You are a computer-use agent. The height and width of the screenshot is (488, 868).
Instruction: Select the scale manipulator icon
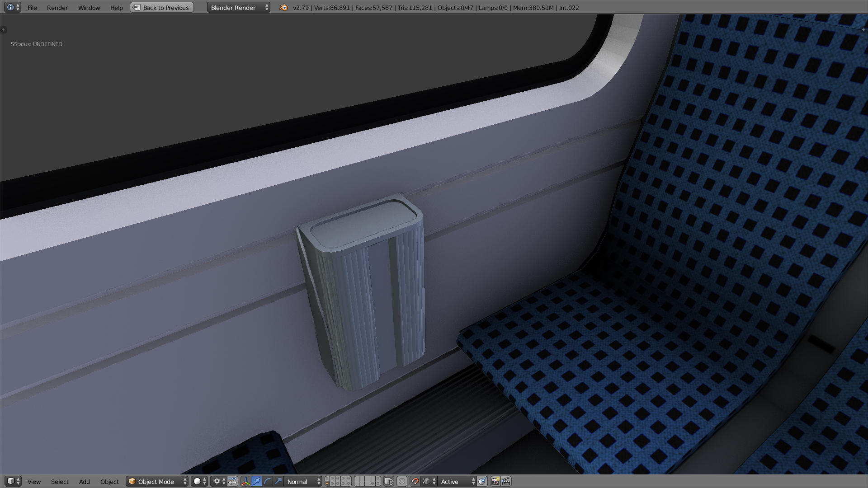(278, 482)
